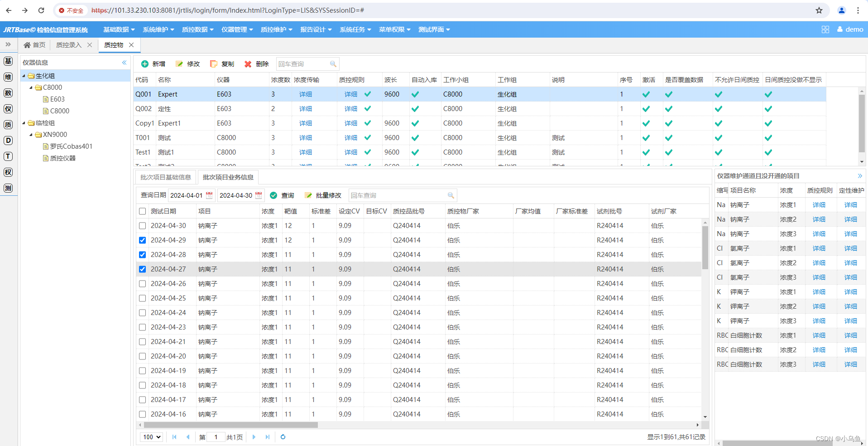Bookmark the page with star icon

pyautogui.click(x=819, y=10)
